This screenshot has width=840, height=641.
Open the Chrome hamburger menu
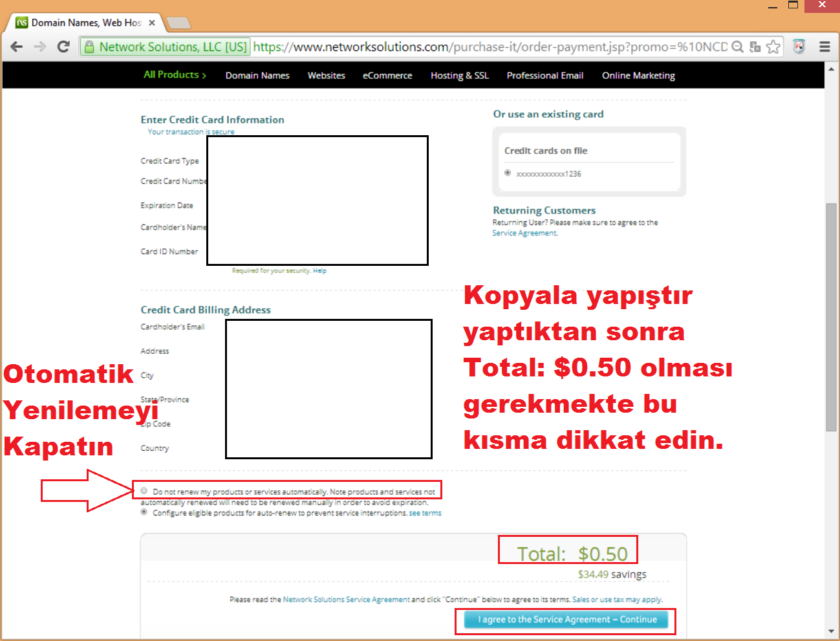click(824, 47)
